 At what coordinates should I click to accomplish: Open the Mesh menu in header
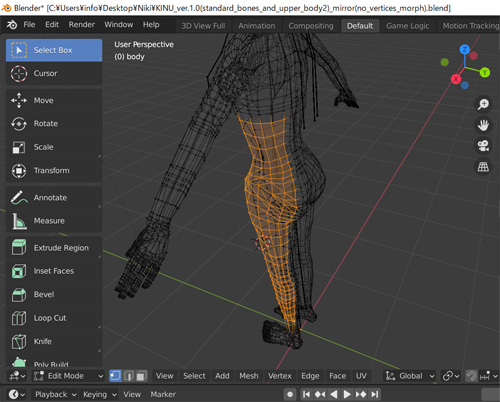pos(249,376)
